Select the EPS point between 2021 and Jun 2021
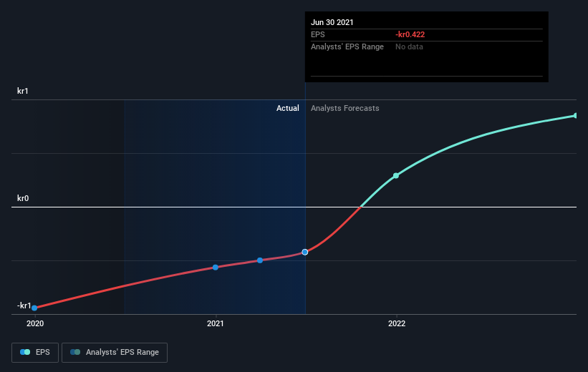The width and height of the screenshot is (588, 372). pos(260,260)
